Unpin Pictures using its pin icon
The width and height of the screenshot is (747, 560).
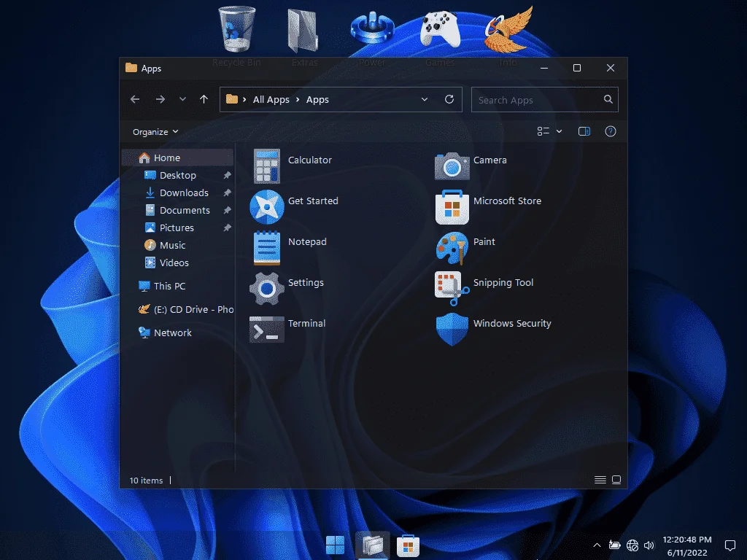(x=228, y=227)
